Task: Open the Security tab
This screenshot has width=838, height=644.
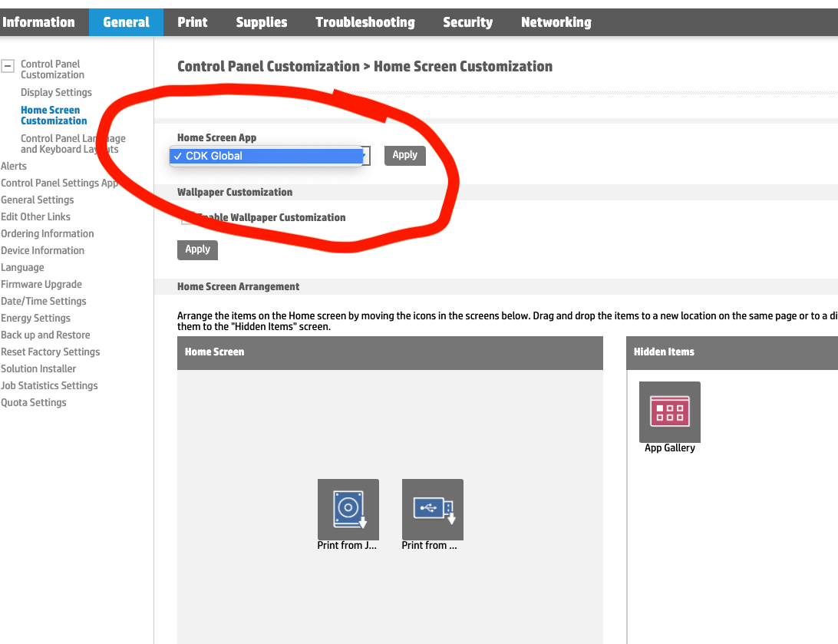Action: tap(467, 22)
